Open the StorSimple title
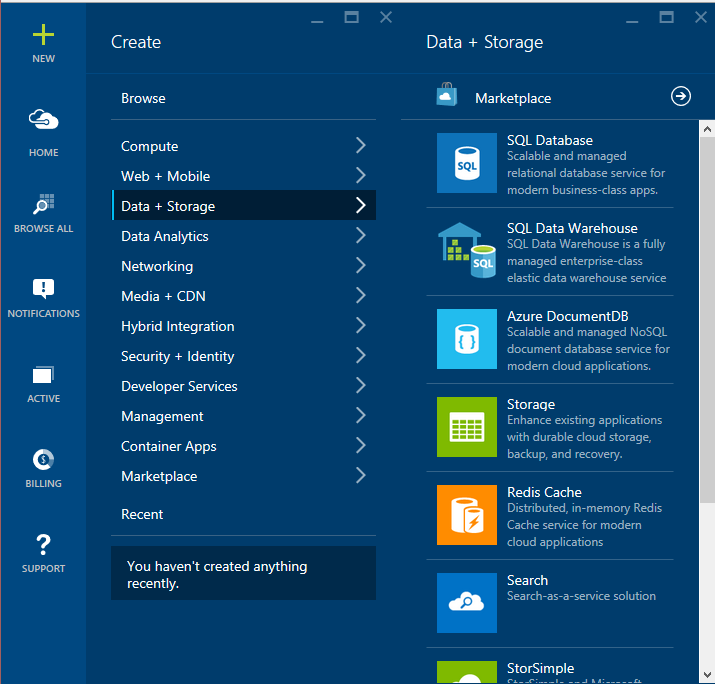Screen dimensions: 715x684 pyautogui.click(x=540, y=668)
